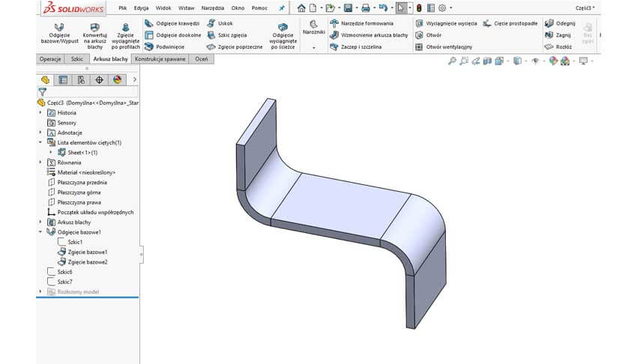Click the Cięcie prostopadłe tool
This screenshot has height=364, width=637.
coord(510,23)
